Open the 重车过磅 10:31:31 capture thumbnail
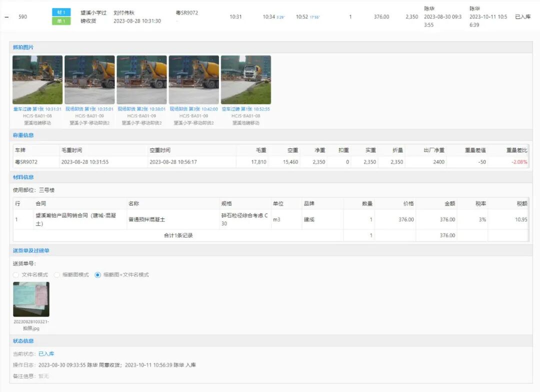The image size is (540, 392). pyautogui.click(x=37, y=79)
